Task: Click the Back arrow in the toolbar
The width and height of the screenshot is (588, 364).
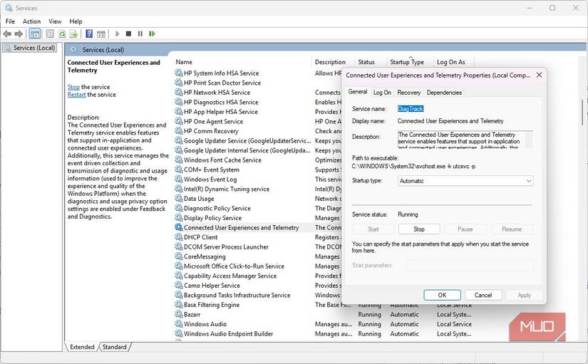Action: pyautogui.click(x=7, y=33)
